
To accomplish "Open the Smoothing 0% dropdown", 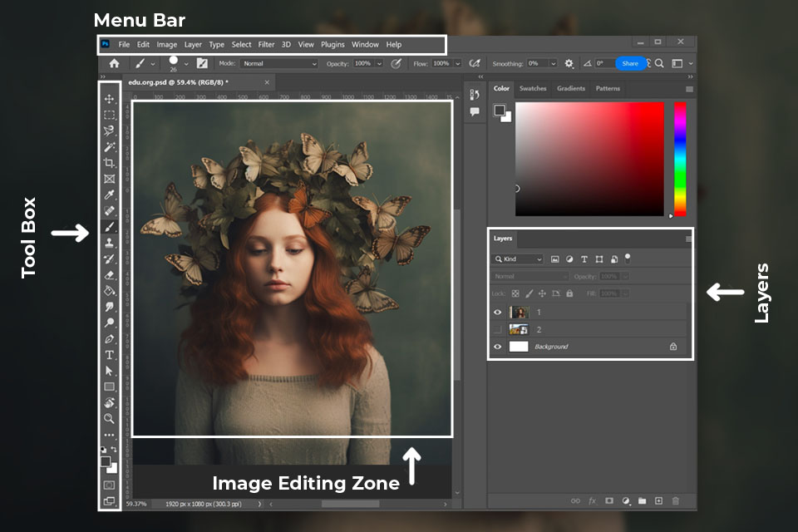I will point(553,64).
